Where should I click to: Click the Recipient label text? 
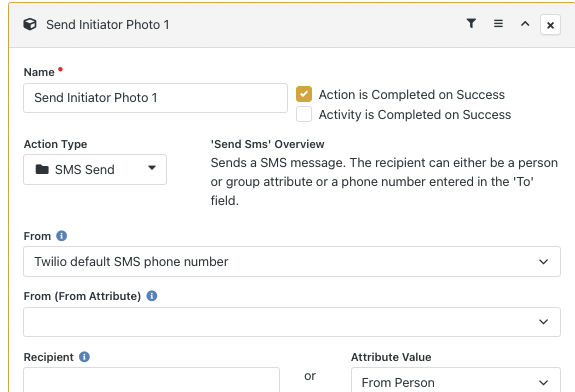(48, 357)
